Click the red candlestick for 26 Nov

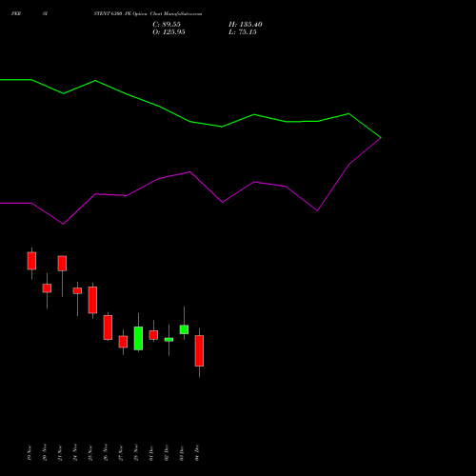[x=108, y=327]
